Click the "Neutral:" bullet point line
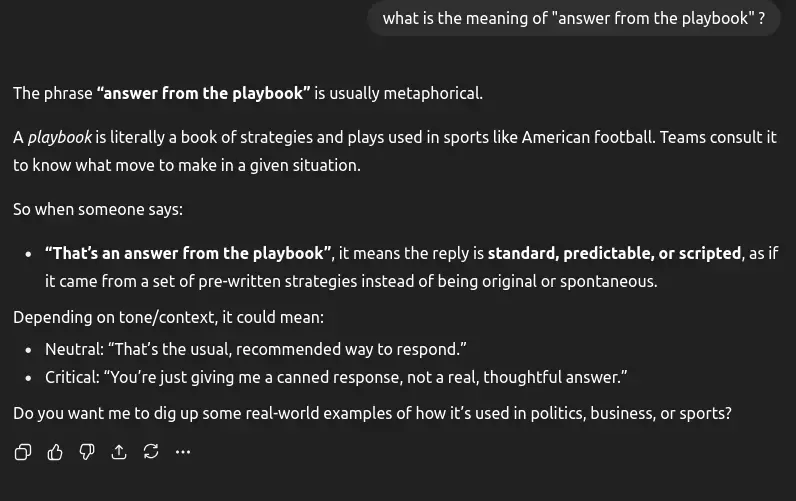 tap(256, 350)
